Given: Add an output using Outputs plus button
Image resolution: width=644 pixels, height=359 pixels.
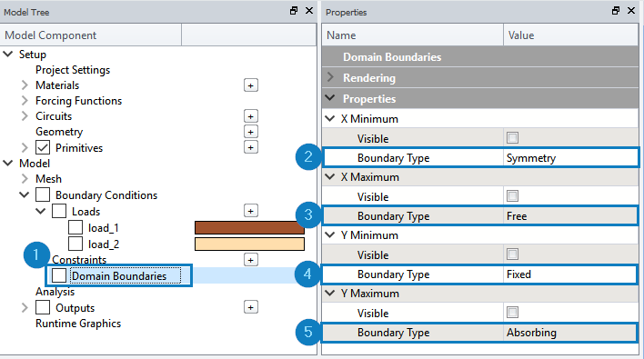Looking at the screenshot, I should (250, 307).
